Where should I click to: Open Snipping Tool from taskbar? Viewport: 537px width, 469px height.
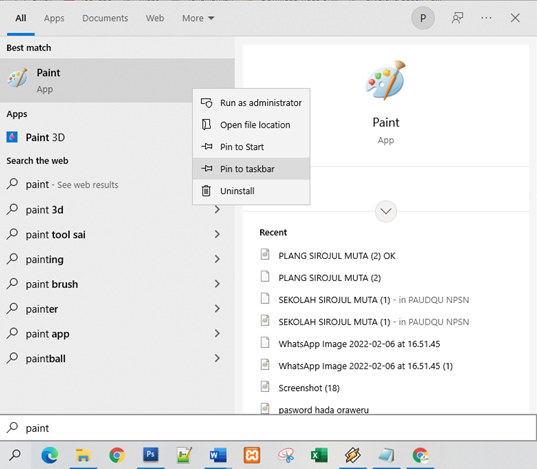coord(286,455)
